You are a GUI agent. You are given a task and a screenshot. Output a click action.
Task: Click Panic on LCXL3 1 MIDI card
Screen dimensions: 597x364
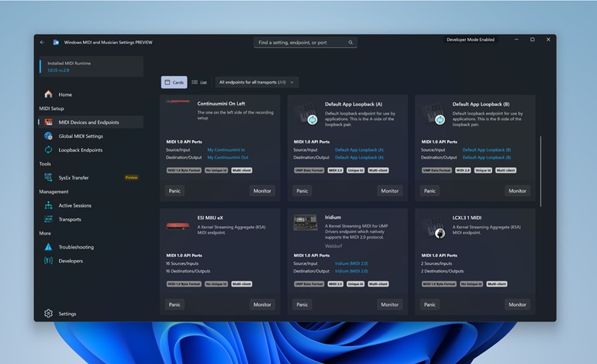point(430,304)
